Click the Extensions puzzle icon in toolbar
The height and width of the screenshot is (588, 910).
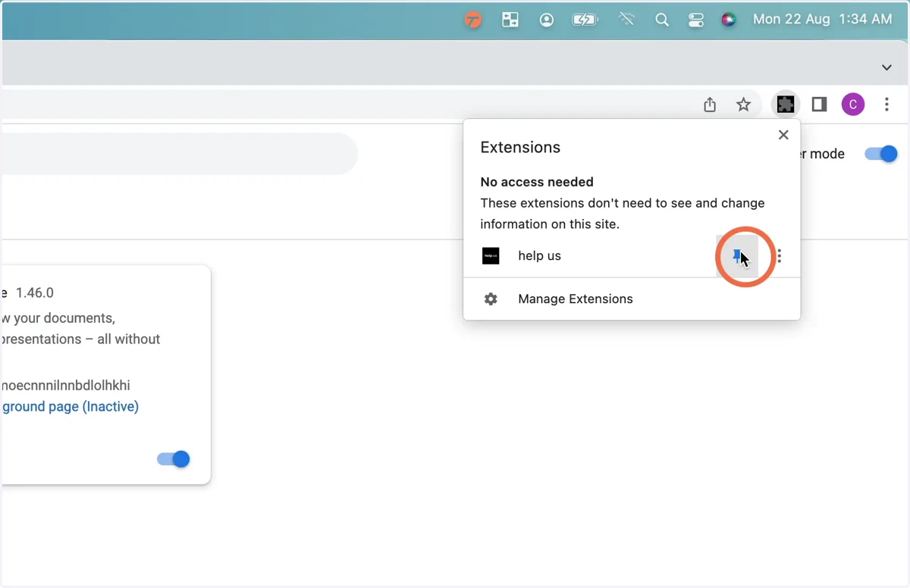786,105
